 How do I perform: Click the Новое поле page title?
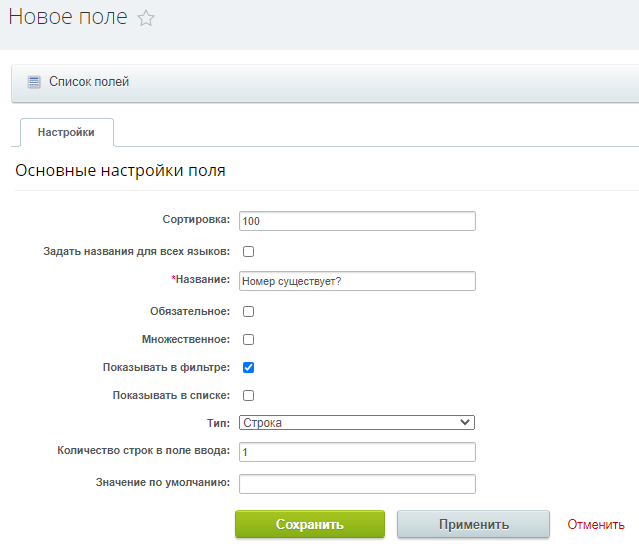pyautogui.click(x=68, y=17)
